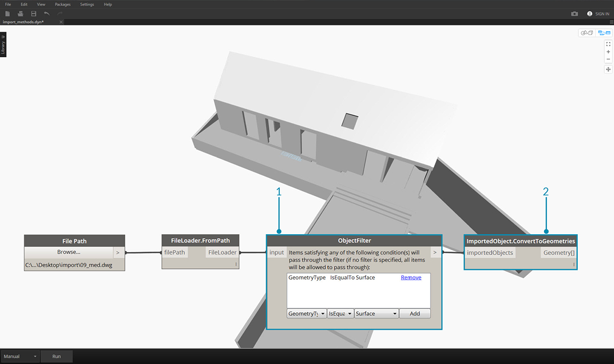Image resolution: width=614 pixels, height=364 pixels.
Task: Undo the last action
Action: coord(47,13)
